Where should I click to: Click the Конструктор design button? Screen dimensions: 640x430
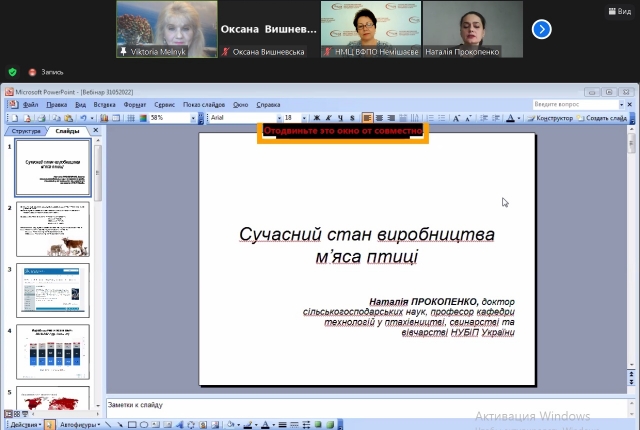[550, 118]
